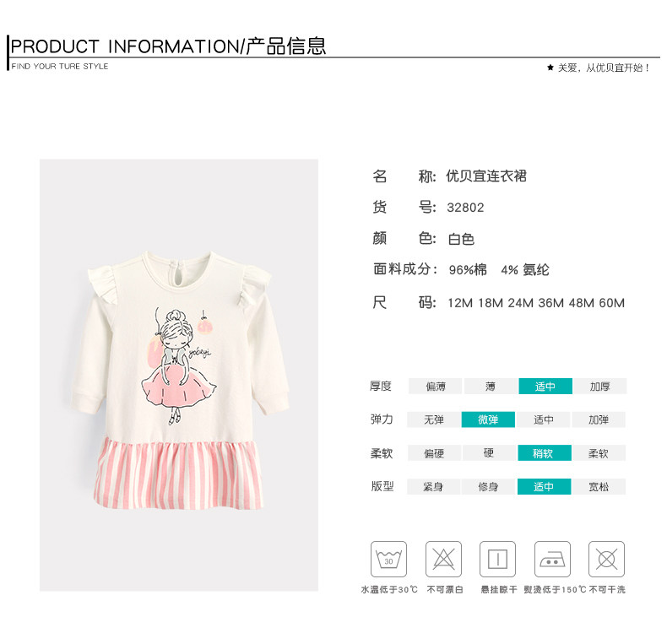Click the do-not-bleach triangle icon
Screen dimensions: 667x644
(443, 559)
